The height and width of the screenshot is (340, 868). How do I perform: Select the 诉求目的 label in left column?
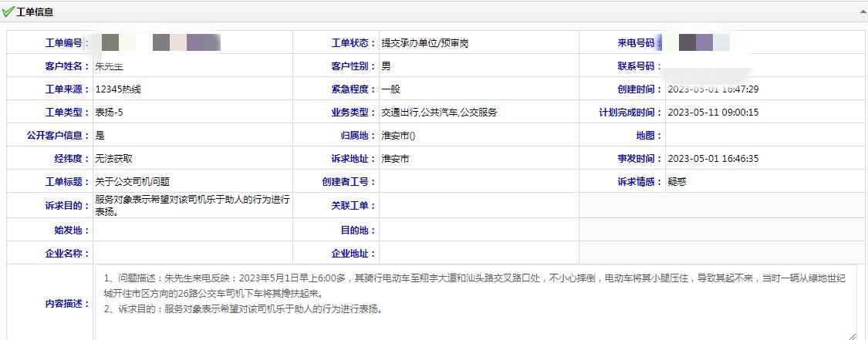tap(67, 206)
